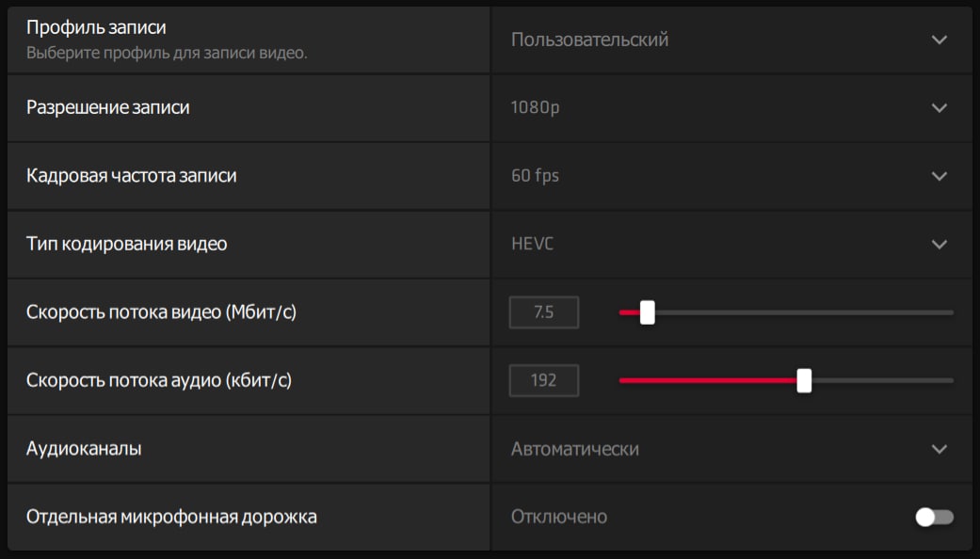This screenshot has height=559, width=980.
Task: Click the Отдельная микрофонная дорожка label
Action: coord(171,517)
